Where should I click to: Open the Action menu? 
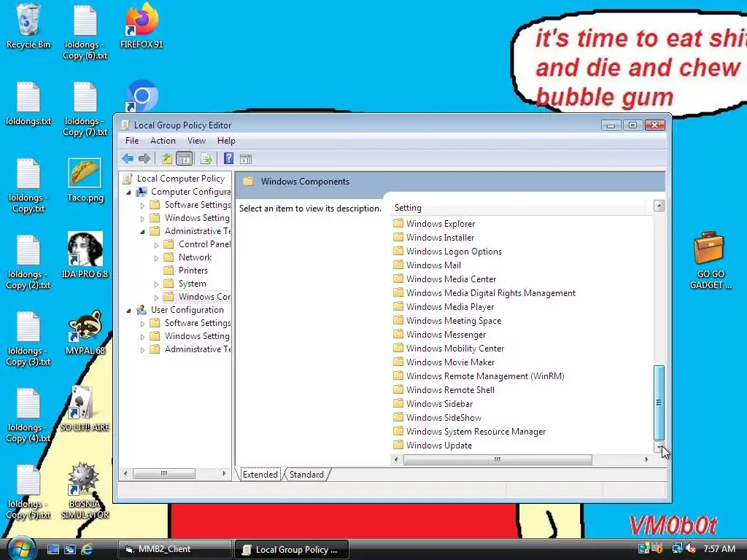163,141
